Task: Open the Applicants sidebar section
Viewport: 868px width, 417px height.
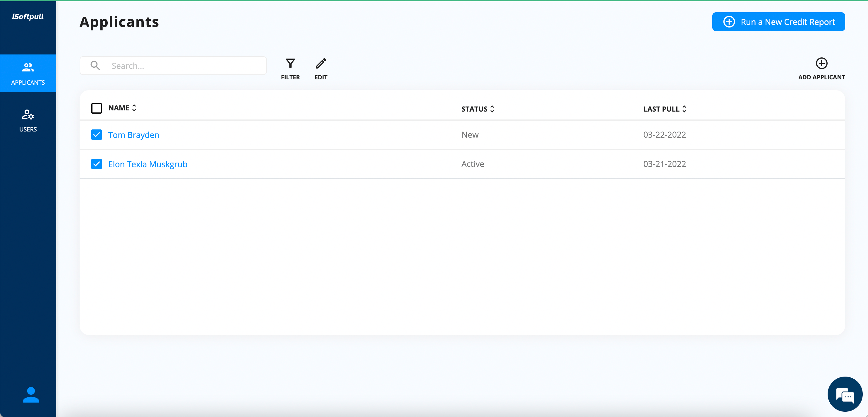Action: [28, 73]
